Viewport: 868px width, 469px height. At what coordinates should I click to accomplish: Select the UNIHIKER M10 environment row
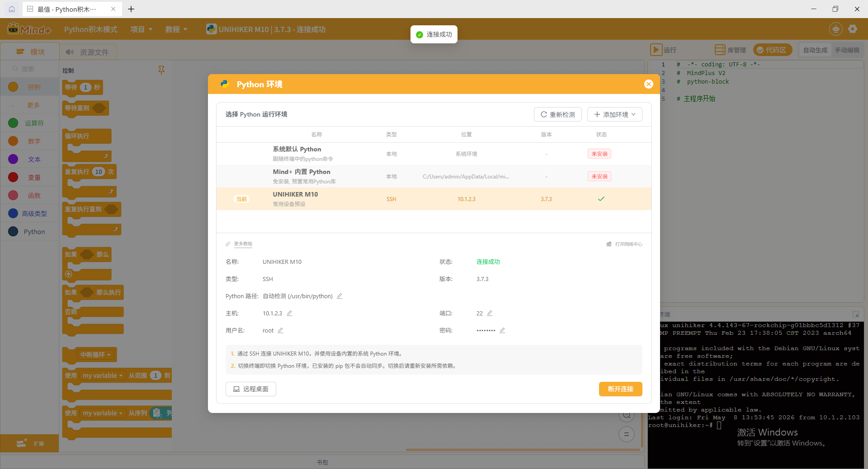[434, 199]
